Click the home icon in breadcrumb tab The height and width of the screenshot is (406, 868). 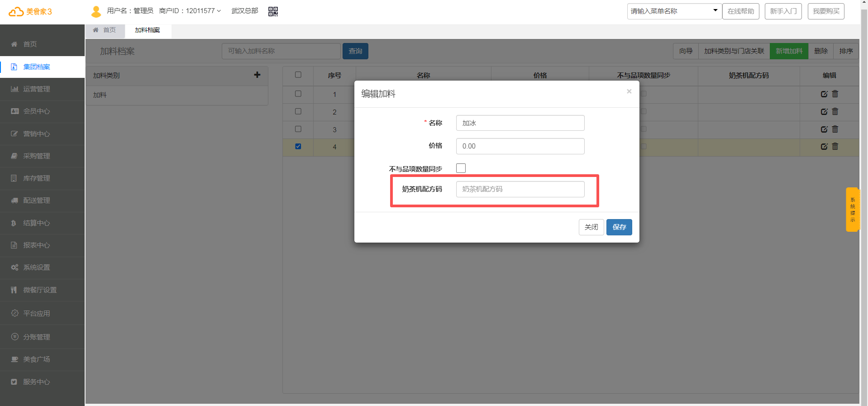tap(96, 30)
